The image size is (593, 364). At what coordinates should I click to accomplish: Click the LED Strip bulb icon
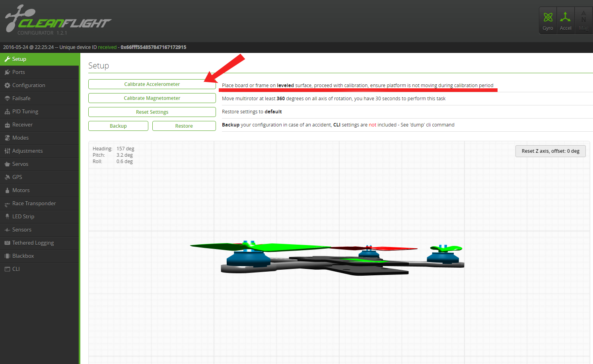[x=7, y=217]
